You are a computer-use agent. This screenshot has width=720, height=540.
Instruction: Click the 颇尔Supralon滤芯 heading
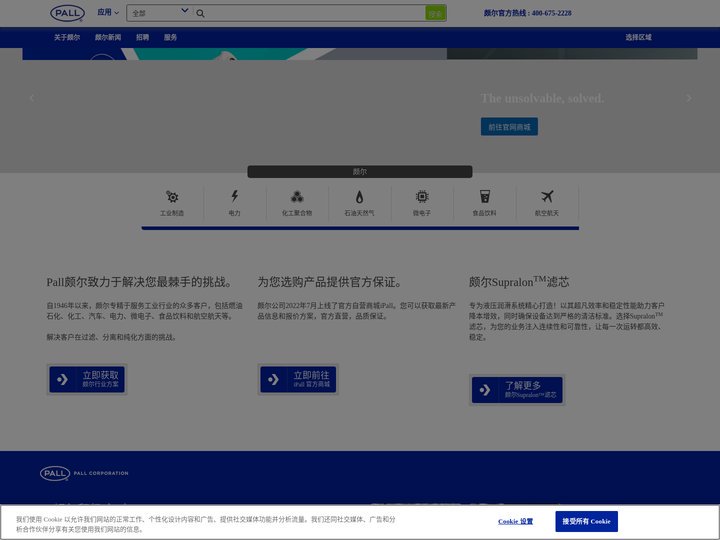[519, 282]
